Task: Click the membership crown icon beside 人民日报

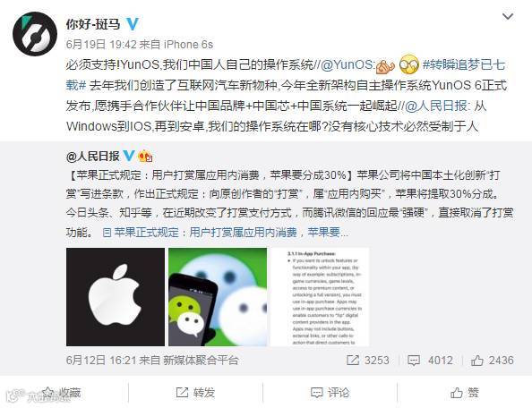Action: coord(145,156)
